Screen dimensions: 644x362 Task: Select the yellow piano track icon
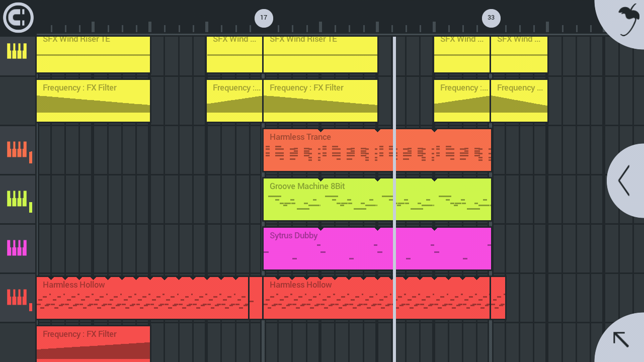[x=17, y=51]
